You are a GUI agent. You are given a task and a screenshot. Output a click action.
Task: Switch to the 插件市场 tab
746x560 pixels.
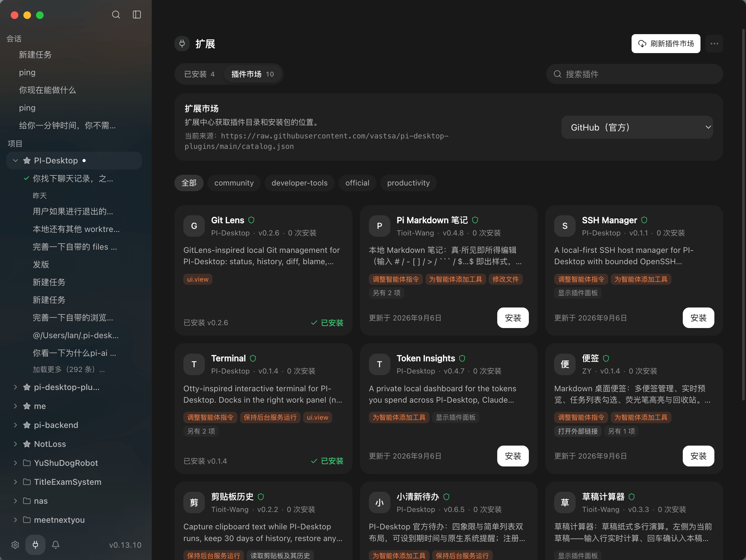point(252,74)
